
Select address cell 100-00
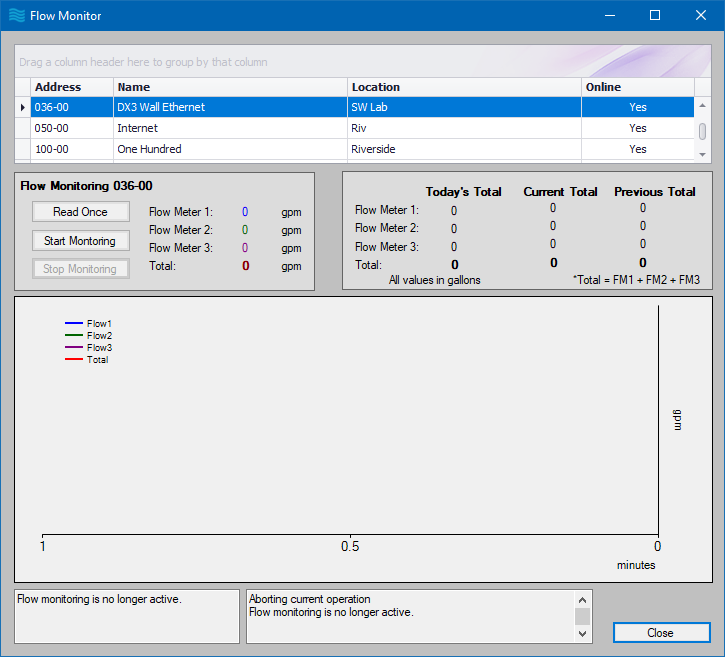pos(72,149)
